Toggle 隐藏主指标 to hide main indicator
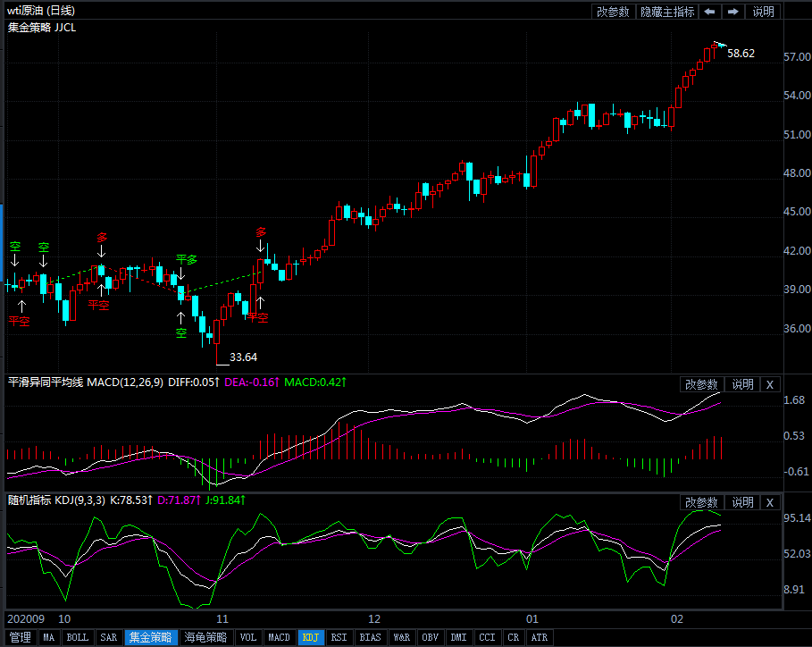The width and height of the screenshot is (812, 647). [667, 12]
